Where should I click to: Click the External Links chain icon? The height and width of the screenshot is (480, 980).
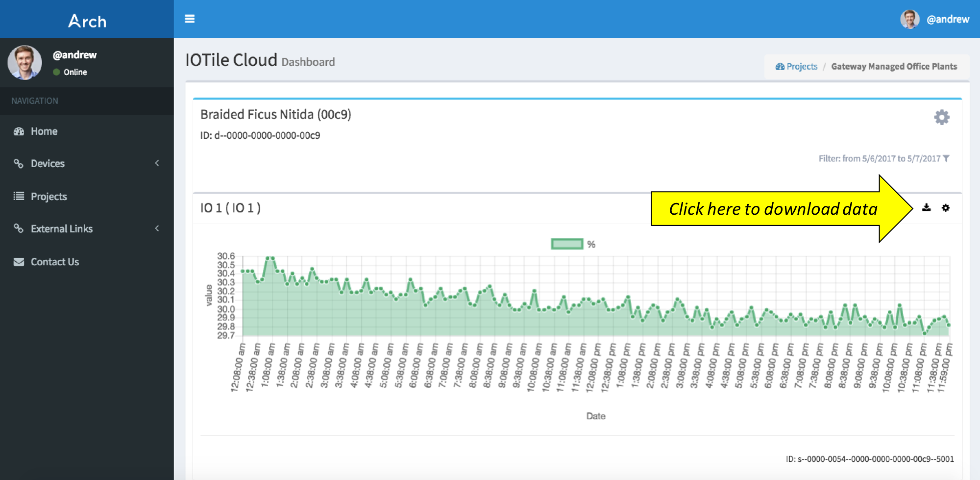tap(19, 228)
